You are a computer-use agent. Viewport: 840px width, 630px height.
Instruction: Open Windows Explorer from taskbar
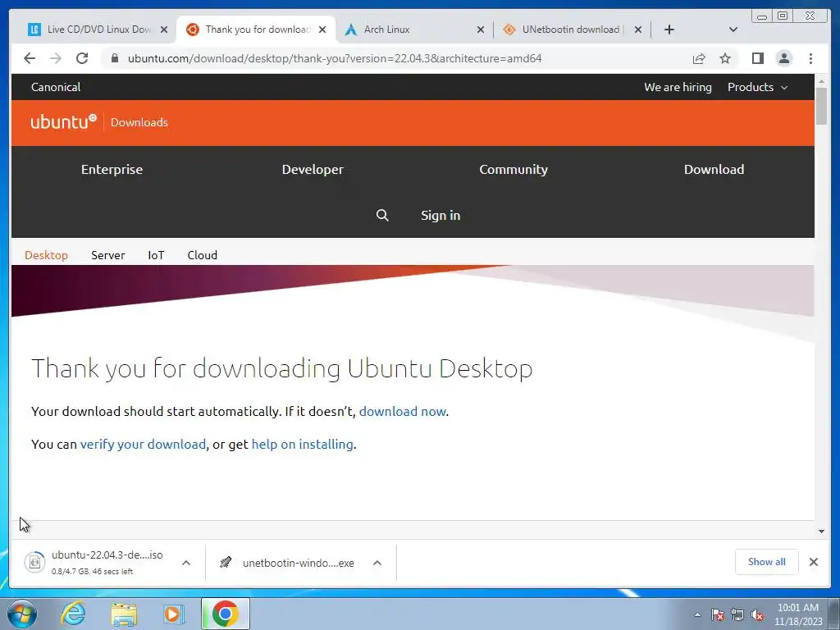[124, 614]
